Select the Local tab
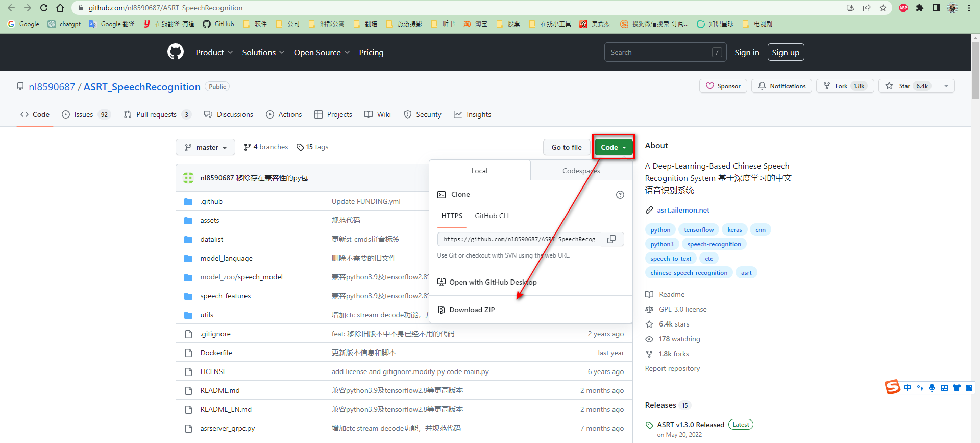The width and height of the screenshot is (980, 443). click(479, 171)
